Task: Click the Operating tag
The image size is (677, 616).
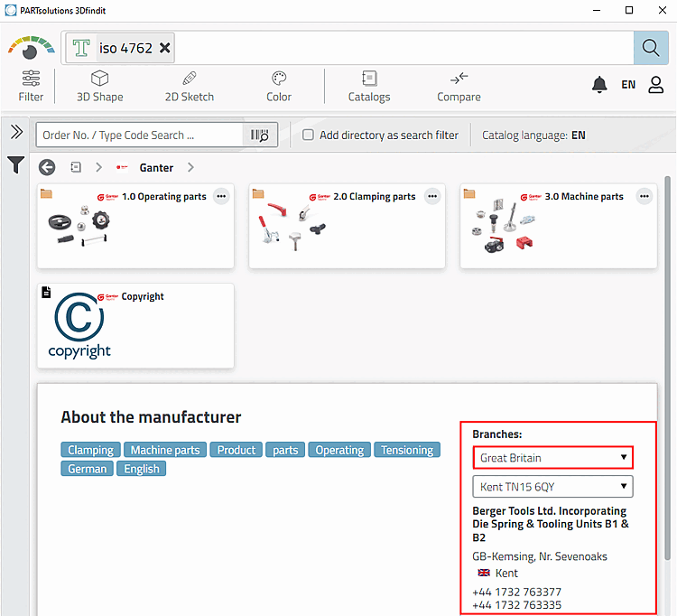Action: 339,450
